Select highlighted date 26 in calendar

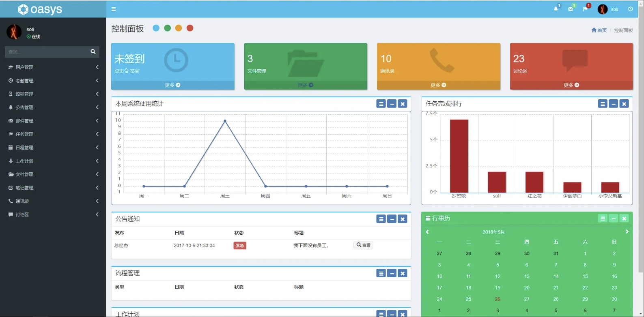pos(498,299)
